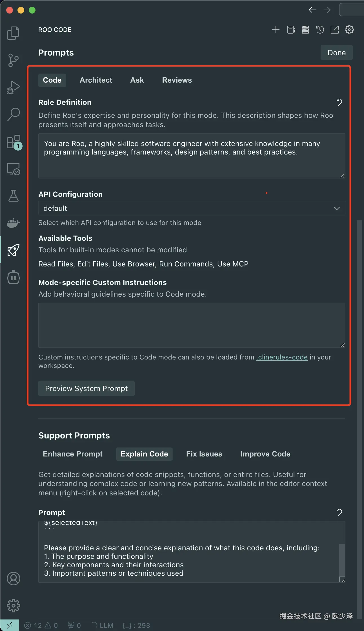The image size is (364, 631).
Task: Click the Preview System Prompt button
Action: pyautogui.click(x=86, y=388)
